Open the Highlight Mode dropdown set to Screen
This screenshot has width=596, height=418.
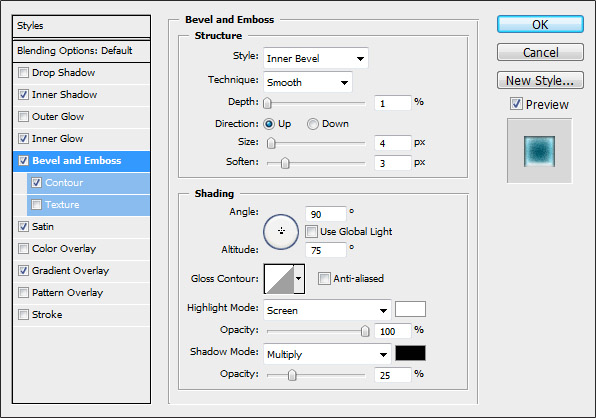click(x=327, y=310)
